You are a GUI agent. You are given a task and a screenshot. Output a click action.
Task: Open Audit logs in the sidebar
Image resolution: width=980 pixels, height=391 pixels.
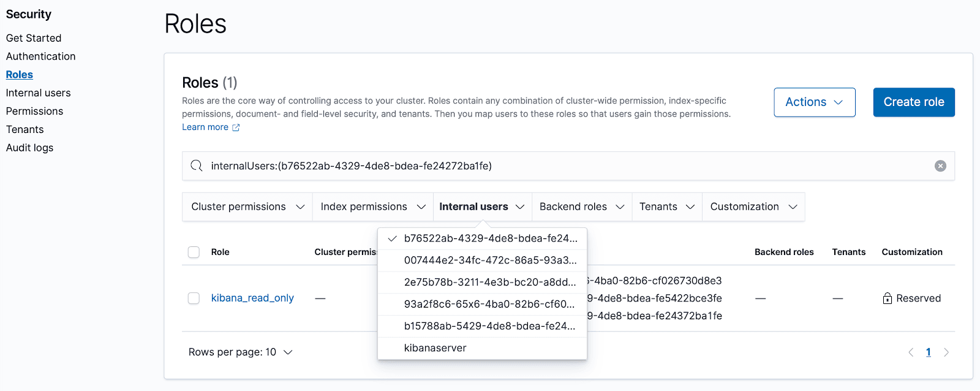[29, 148]
